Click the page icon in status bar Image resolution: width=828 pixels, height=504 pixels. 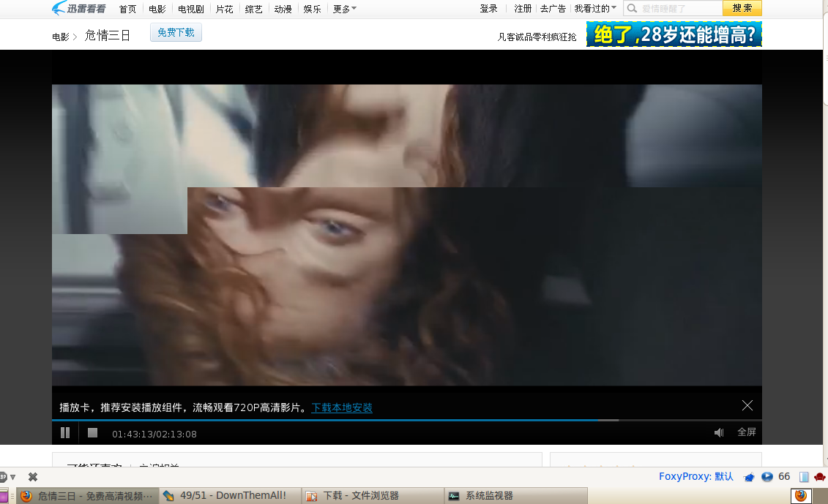tap(804, 477)
